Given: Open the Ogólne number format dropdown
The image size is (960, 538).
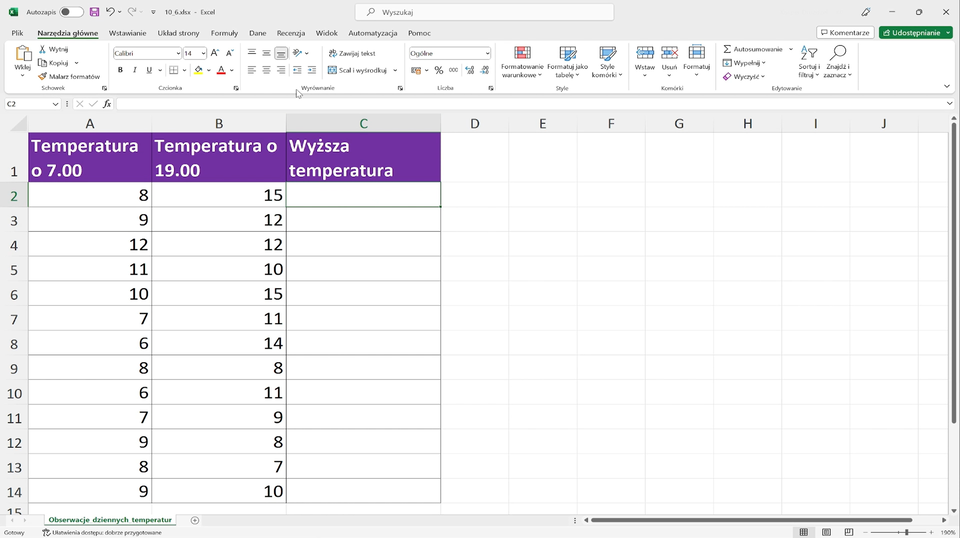Looking at the screenshot, I should click(x=487, y=53).
